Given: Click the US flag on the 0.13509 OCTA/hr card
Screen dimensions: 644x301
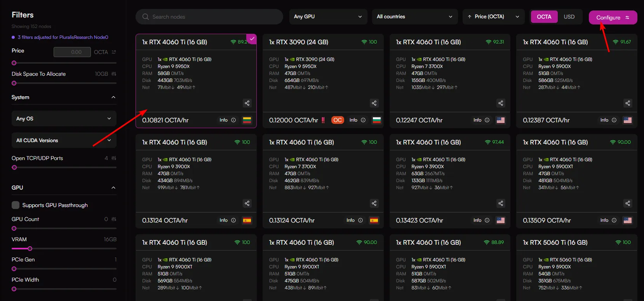Looking at the screenshot, I should pyautogui.click(x=628, y=220).
